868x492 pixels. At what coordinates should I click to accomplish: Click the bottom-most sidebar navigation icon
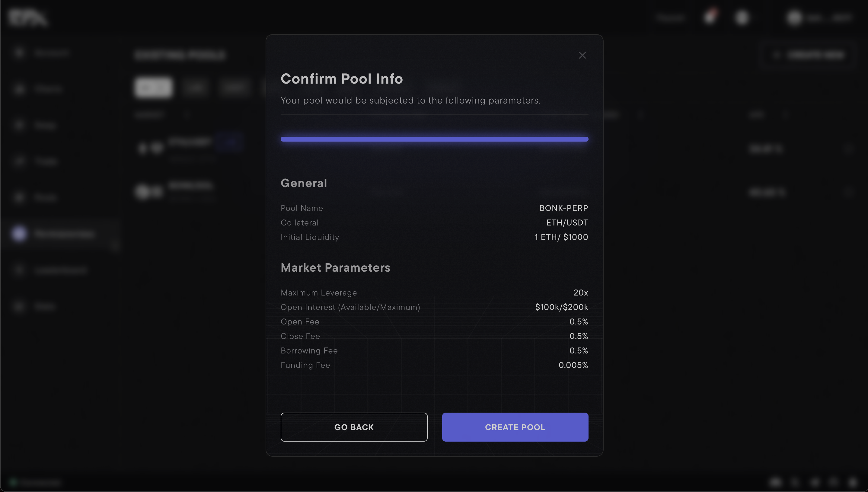click(x=19, y=306)
